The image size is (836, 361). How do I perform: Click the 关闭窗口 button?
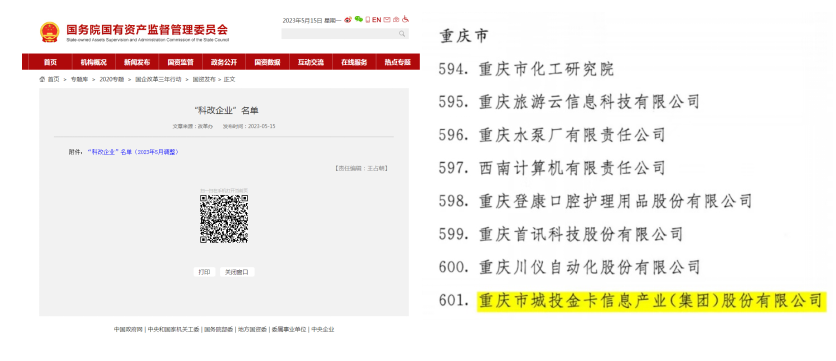click(237, 272)
